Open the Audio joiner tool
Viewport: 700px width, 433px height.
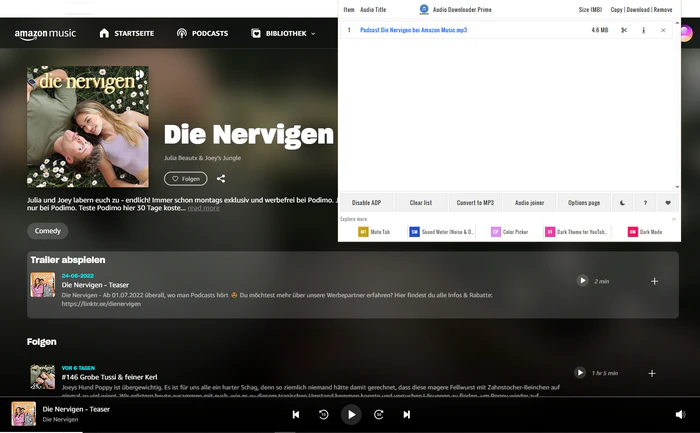click(x=529, y=203)
